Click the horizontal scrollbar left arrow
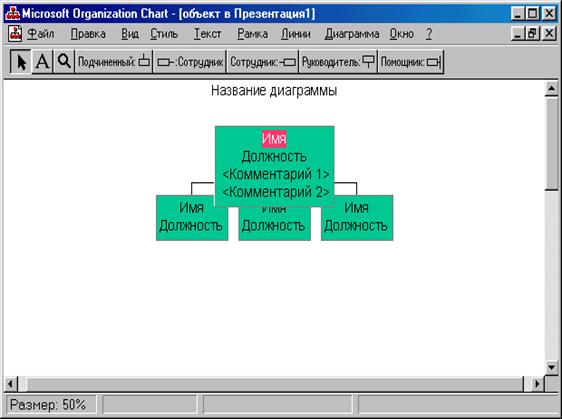This screenshot has height=419, width=562. [x=10, y=384]
